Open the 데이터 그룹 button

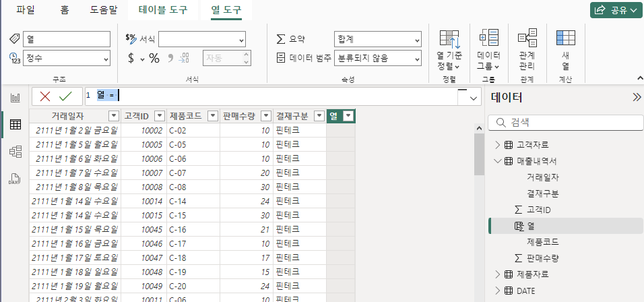click(488, 50)
